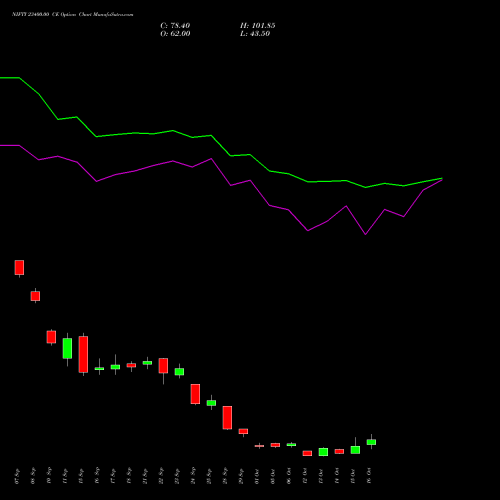Click the open value O: 62.00
Image resolution: width=500 pixels, height=500 pixels.
175,34
